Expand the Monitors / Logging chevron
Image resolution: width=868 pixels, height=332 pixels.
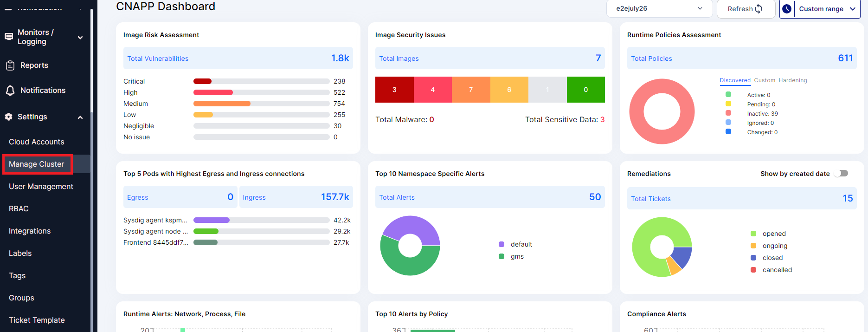tap(80, 37)
